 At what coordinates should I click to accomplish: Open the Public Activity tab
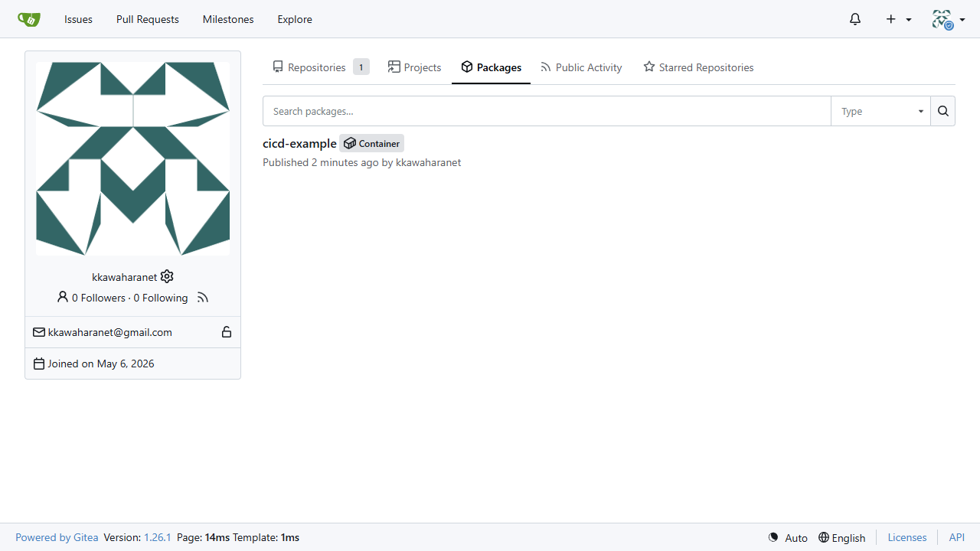tap(581, 67)
